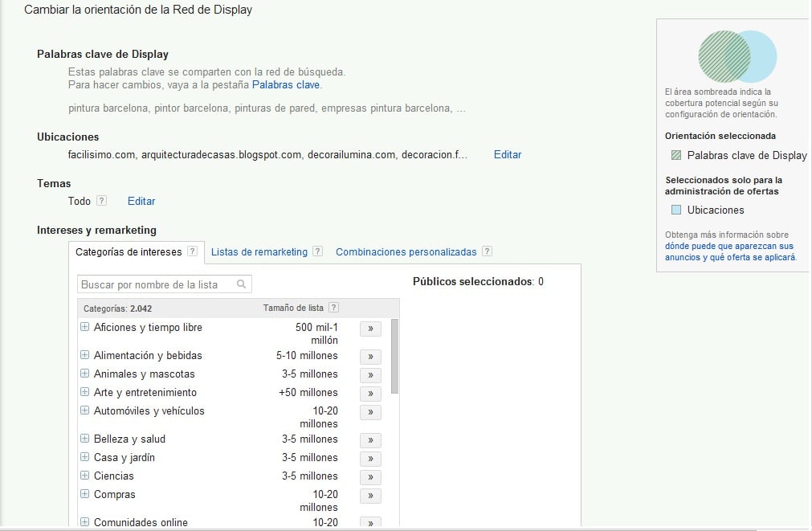Click the magnifier icon in the list search box
Viewport: 812px width, 531px height.
[x=240, y=284]
